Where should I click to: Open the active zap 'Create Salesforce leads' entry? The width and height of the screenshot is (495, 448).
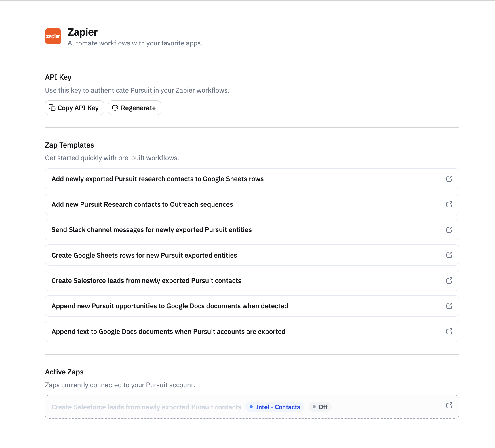pos(252,407)
